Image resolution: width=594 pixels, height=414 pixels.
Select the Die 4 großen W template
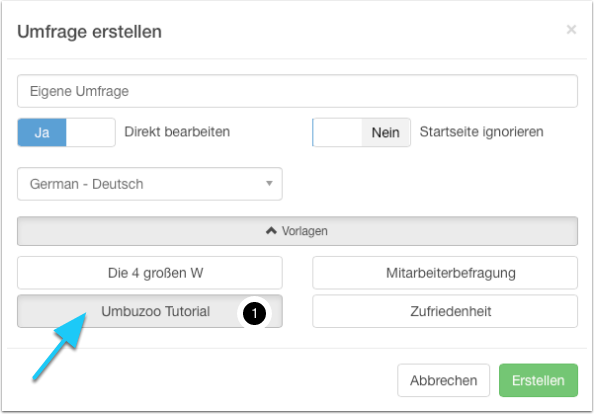[x=150, y=273]
